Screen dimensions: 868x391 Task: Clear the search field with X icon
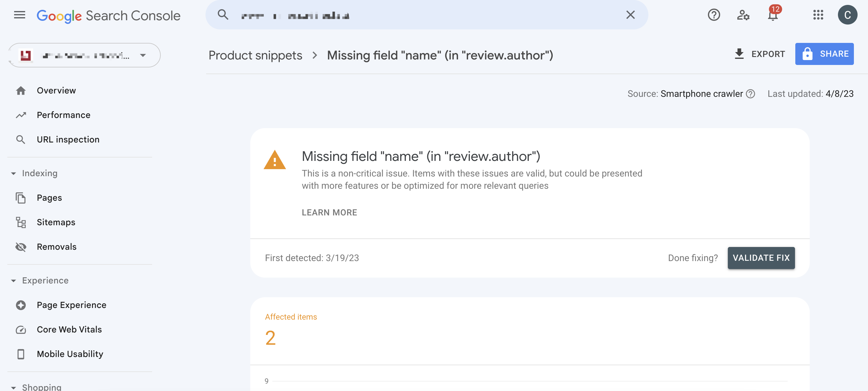630,15
